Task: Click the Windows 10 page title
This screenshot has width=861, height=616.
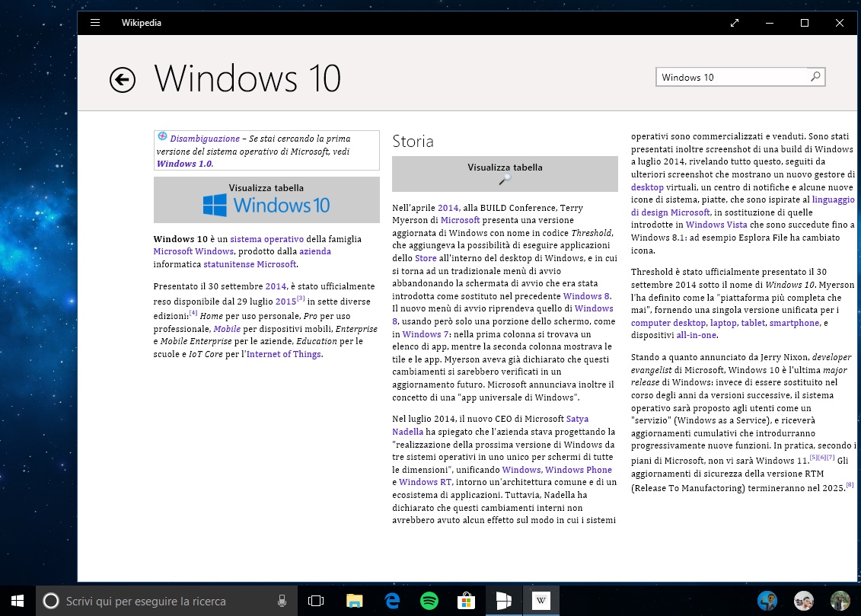Action: 247,78
